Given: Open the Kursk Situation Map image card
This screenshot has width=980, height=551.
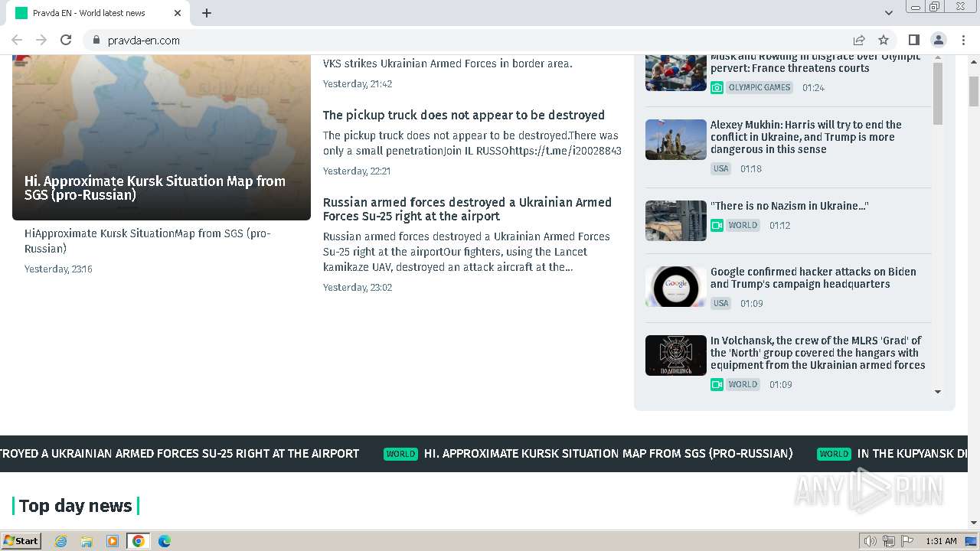Looking at the screenshot, I should [x=162, y=138].
